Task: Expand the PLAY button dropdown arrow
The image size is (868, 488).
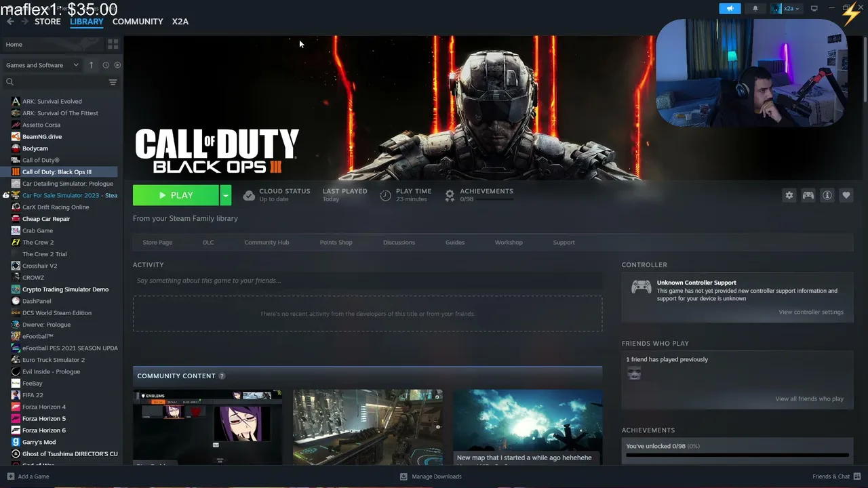Action: (x=226, y=195)
